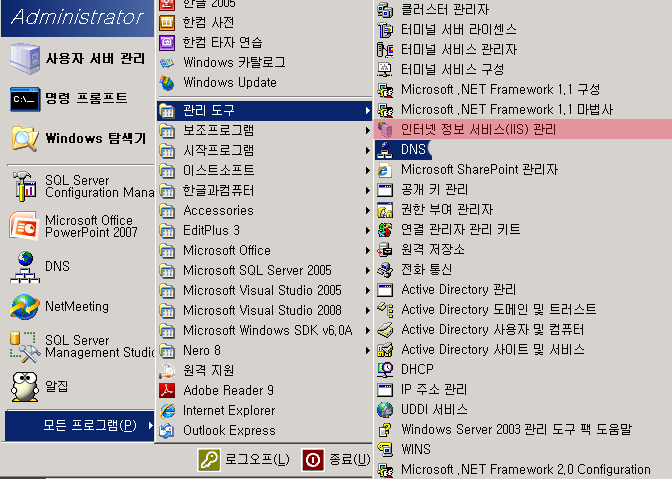This screenshot has height=479, width=672.
Task: Expand the 보조프로그램 submenu arrow
Action: (367, 130)
